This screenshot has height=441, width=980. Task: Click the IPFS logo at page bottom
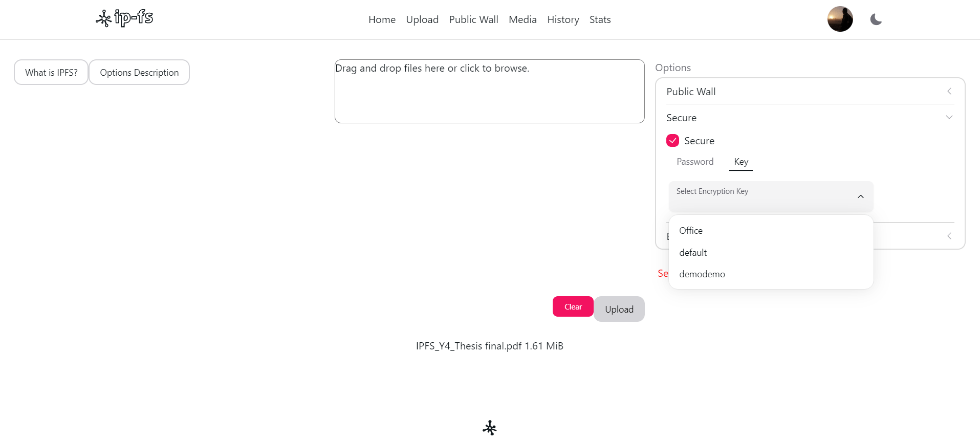pyautogui.click(x=490, y=428)
